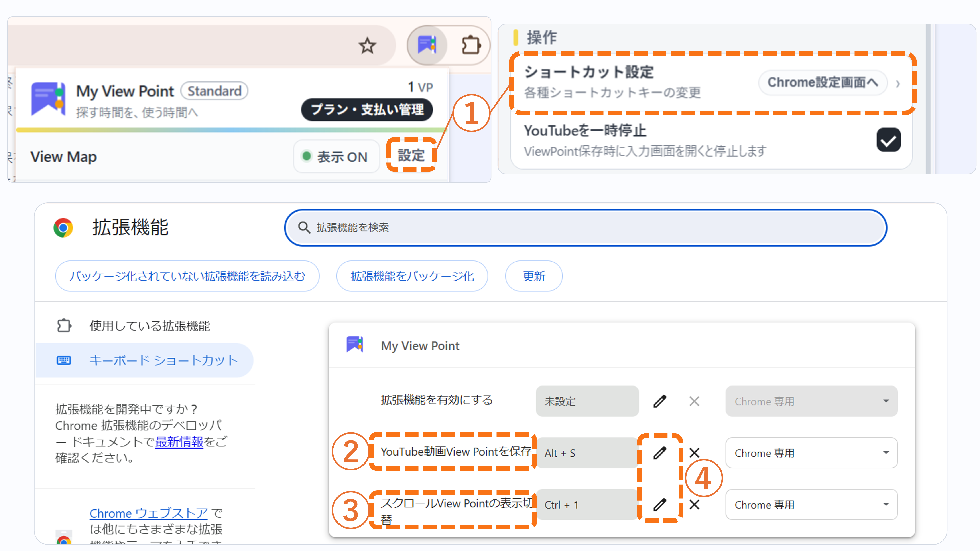Click the My View Point logo in popup

pyautogui.click(x=48, y=99)
